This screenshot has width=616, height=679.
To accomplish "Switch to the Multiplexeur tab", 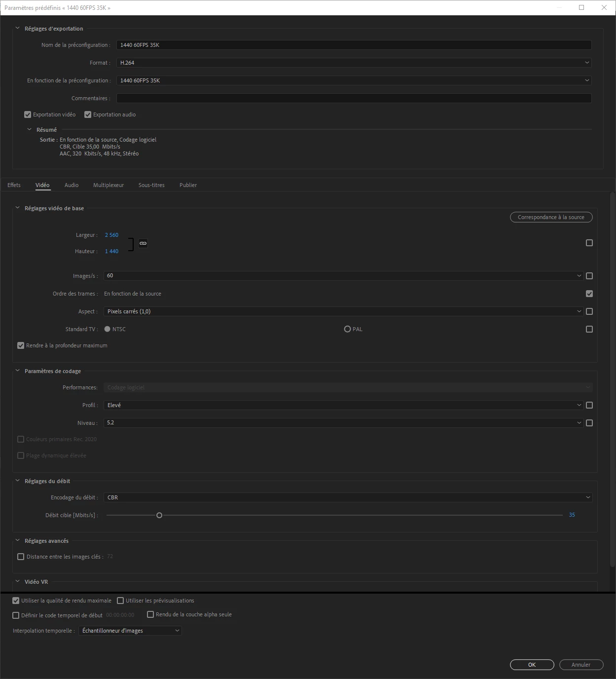I will click(x=109, y=185).
